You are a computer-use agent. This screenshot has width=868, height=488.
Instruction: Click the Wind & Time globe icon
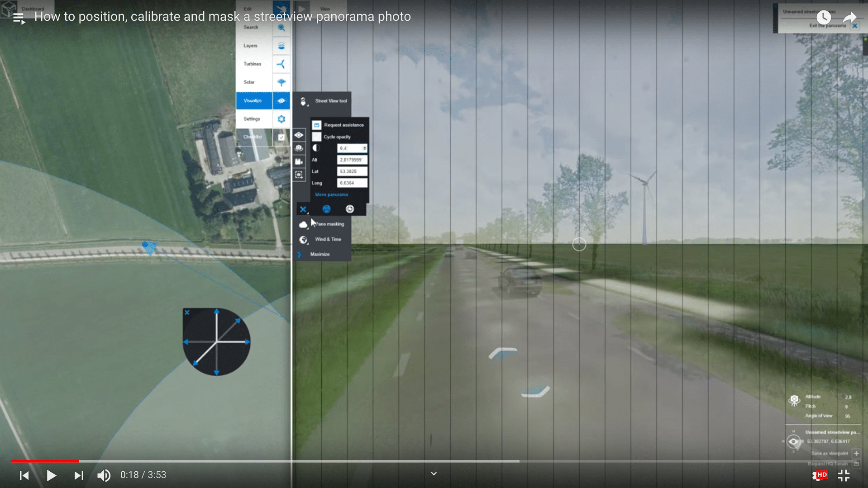303,240
